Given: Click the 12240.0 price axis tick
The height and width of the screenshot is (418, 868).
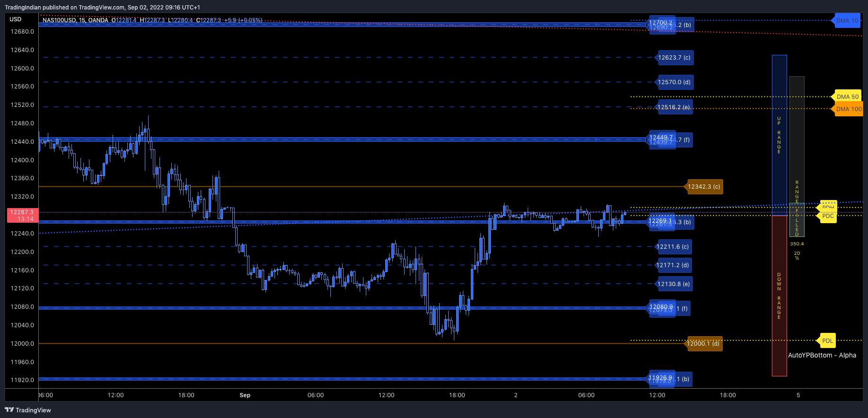Looking at the screenshot, I should (22, 234).
